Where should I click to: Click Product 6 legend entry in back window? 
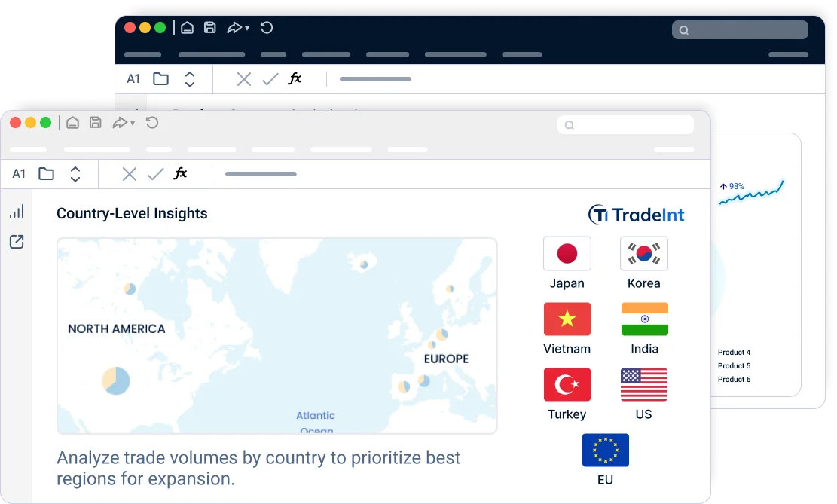(x=734, y=380)
